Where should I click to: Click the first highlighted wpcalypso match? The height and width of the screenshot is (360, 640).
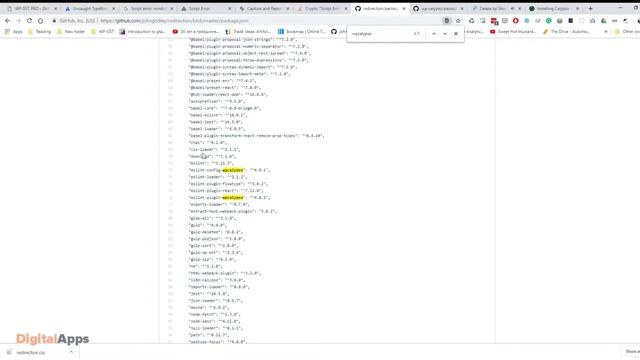pos(233,170)
